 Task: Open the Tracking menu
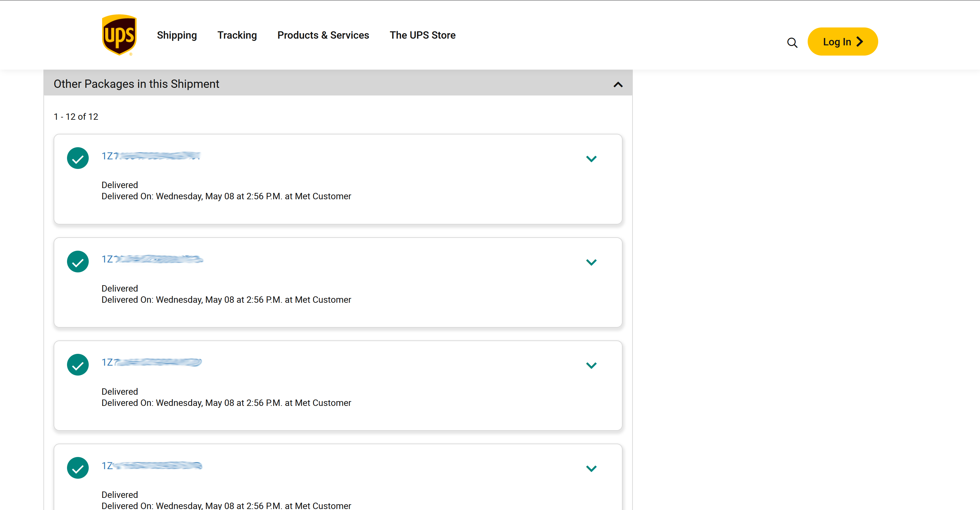pos(237,35)
